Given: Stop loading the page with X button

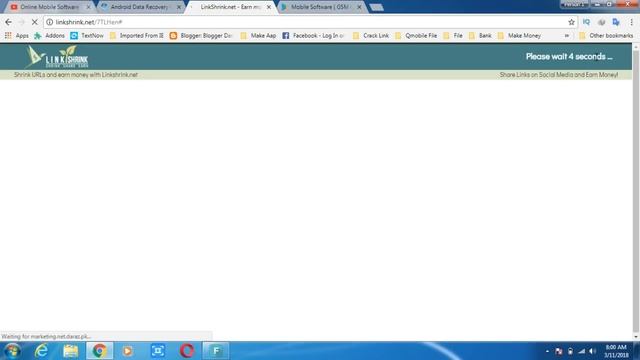Looking at the screenshot, I should 34,22.
